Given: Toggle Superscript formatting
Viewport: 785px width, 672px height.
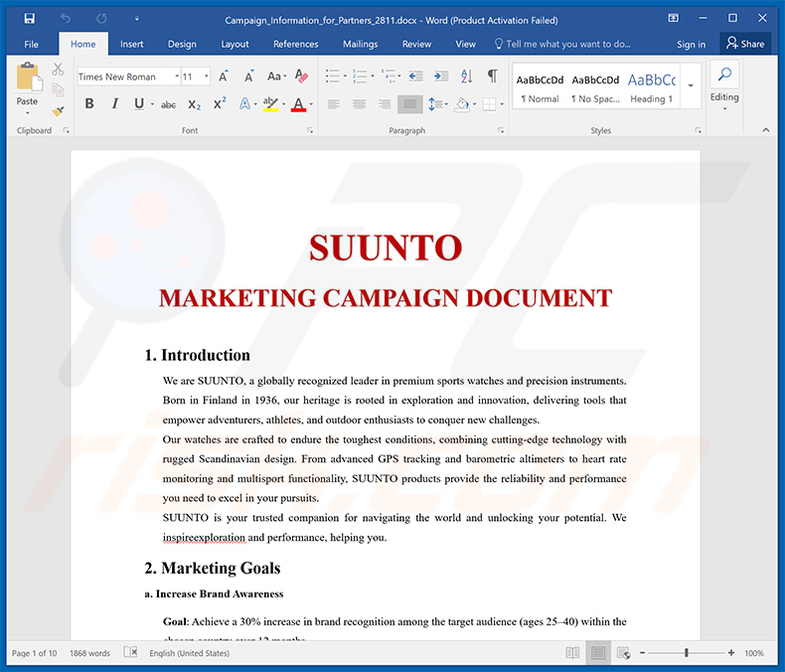Looking at the screenshot, I should coord(220,103).
